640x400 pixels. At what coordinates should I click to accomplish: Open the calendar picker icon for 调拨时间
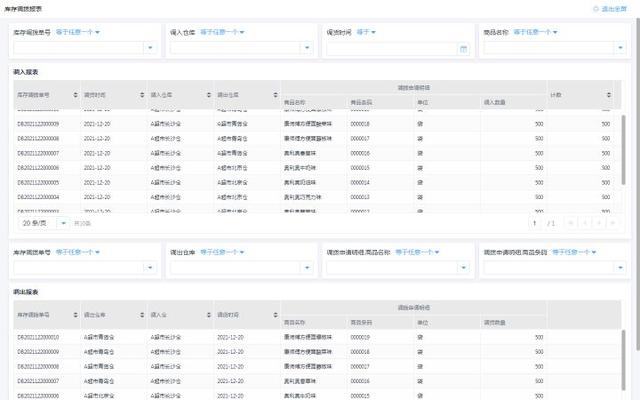click(463, 49)
